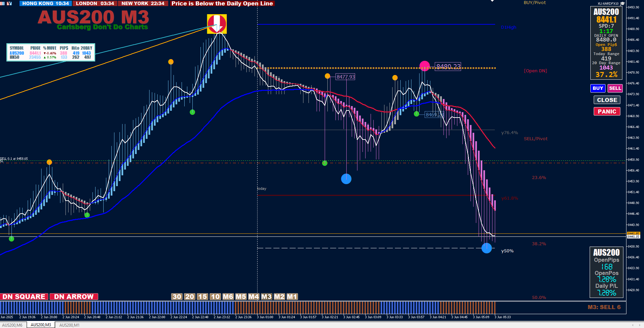Screen dimensions: 644x328
Task: Click the large blue circle at y50% line
Action: click(x=486, y=248)
